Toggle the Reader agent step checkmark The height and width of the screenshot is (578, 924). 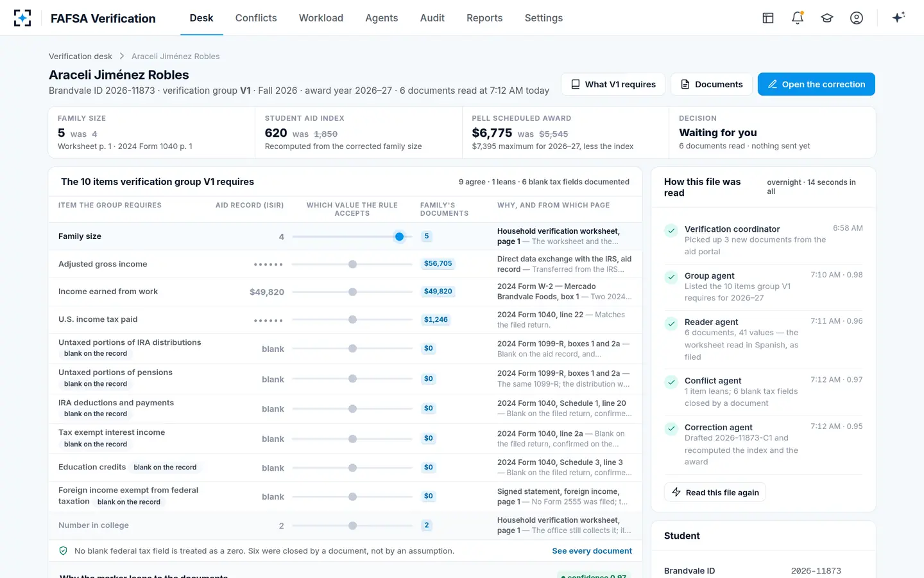(x=671, y=323)
